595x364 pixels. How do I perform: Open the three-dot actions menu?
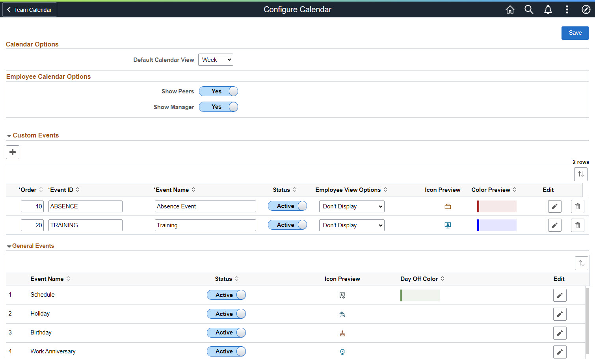pyautogui.click(x=567, y=9)
